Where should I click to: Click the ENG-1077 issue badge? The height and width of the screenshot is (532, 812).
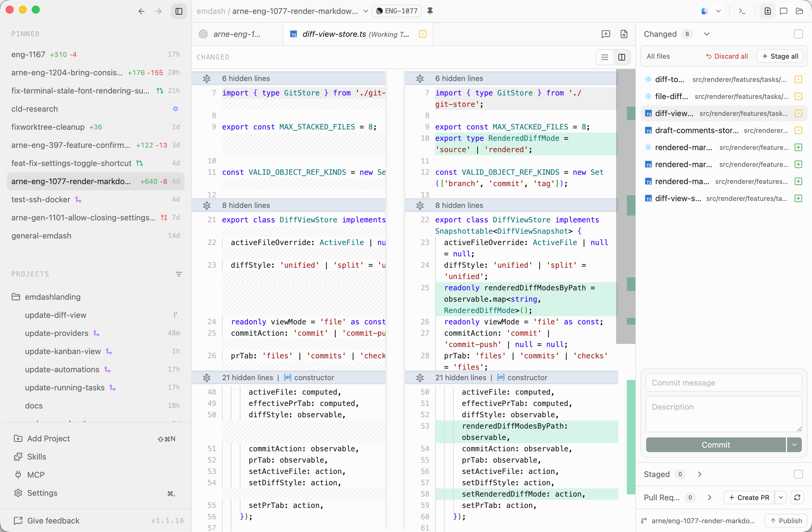[397, 11]
